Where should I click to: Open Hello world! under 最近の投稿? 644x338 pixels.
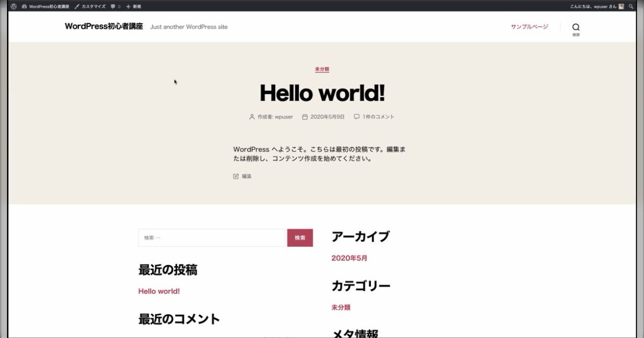159,291
